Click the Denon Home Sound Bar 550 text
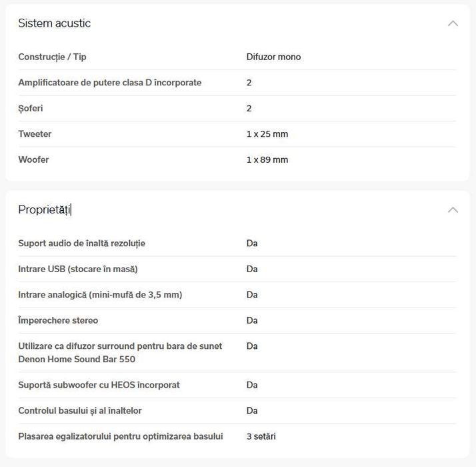Viewport: 476px width, 467px height. [x=77, y=360]
